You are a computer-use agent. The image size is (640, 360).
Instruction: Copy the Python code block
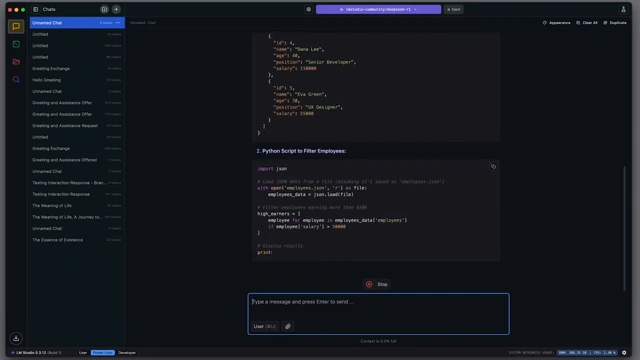493,167
